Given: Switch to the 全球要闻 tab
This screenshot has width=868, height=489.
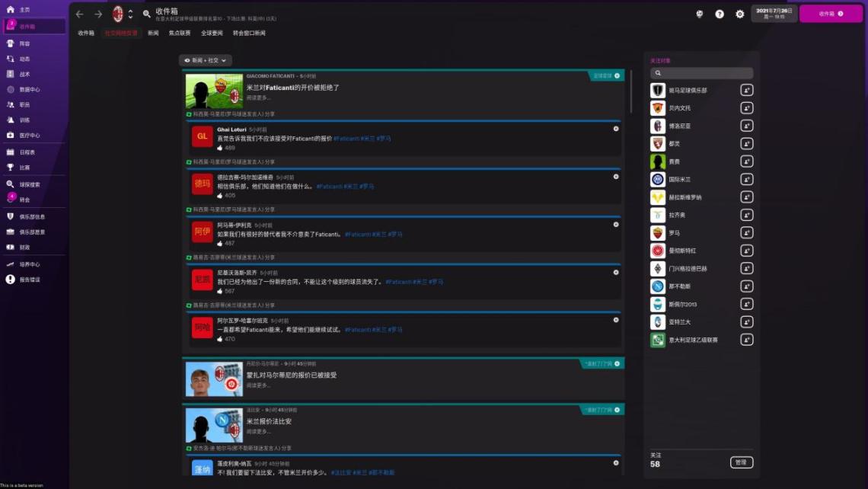Looking at the screenshot, I should 212,34.
